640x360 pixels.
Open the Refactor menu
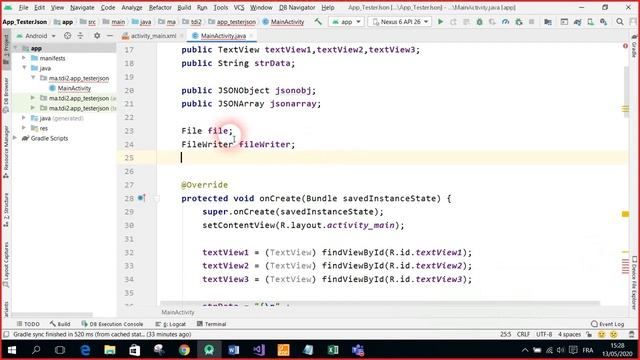point(160,7)
